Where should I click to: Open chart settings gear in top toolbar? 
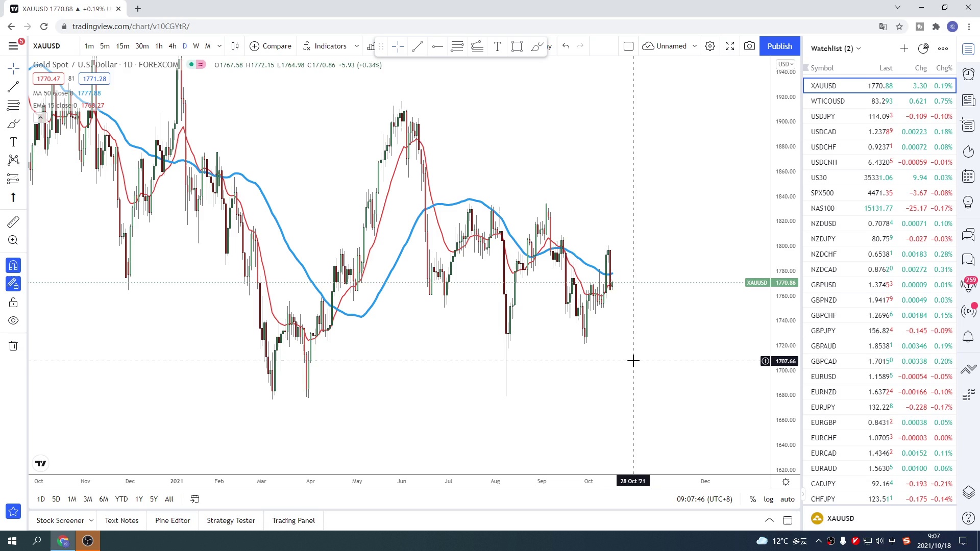coord(710,46)
